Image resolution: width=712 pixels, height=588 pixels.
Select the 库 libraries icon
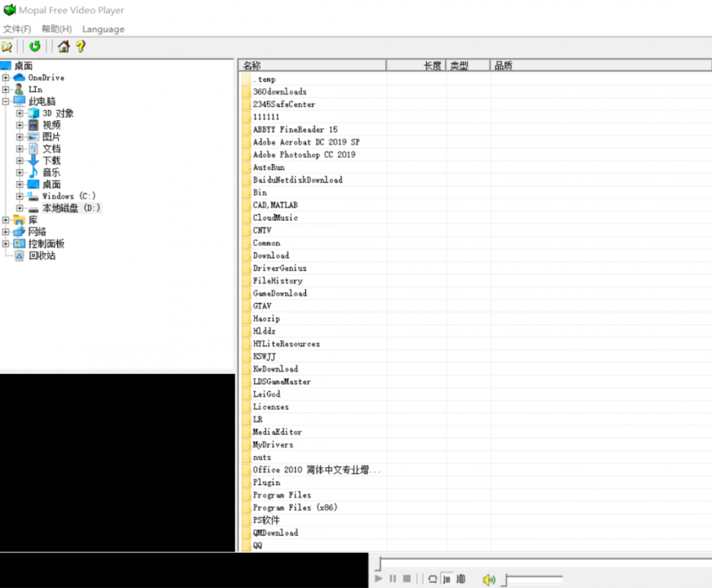point(19,220)
